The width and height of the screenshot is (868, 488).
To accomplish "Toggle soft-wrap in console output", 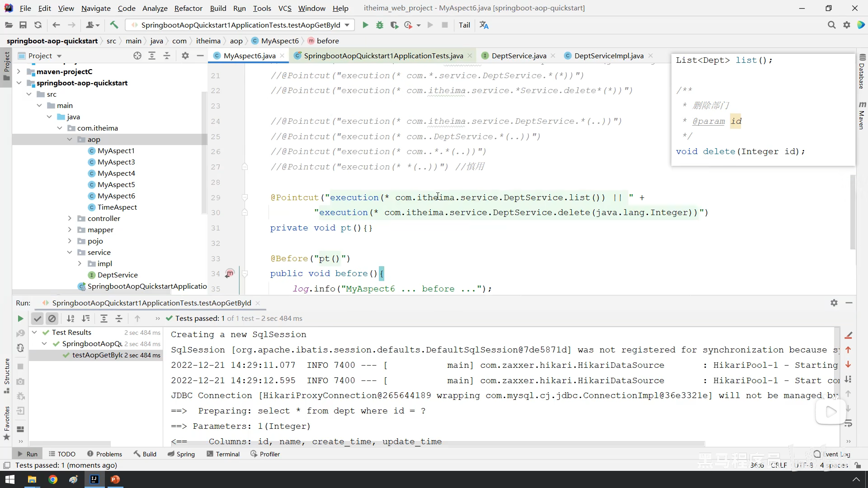I will pyautogui.click(x=849, y=424).
